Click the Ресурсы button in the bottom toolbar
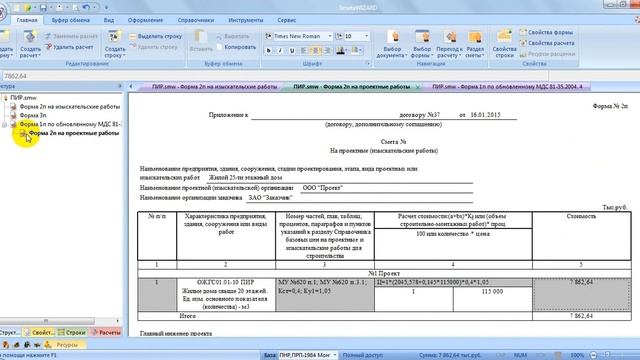 64,345
